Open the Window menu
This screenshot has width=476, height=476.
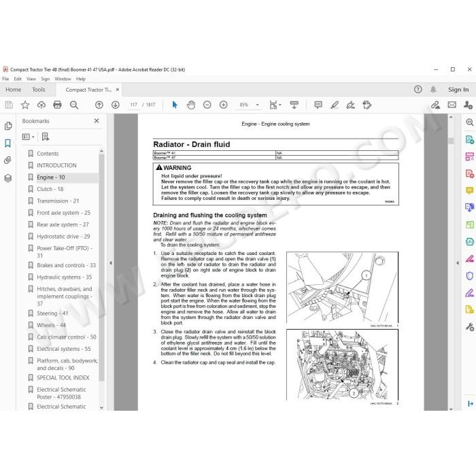coord(63,79)
